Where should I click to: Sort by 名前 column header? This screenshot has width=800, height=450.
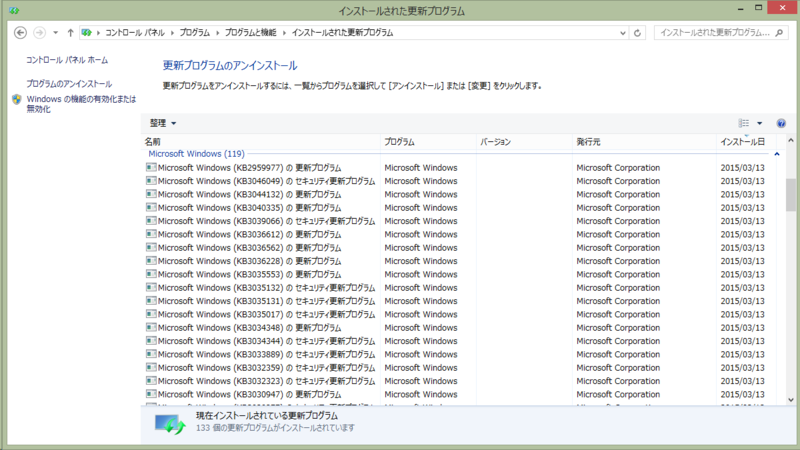[260, 141]
